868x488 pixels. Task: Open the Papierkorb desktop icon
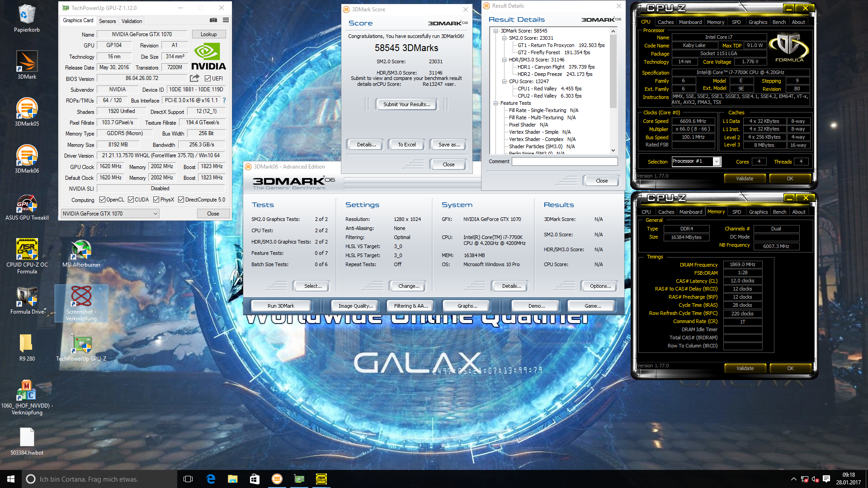point(27,18)
